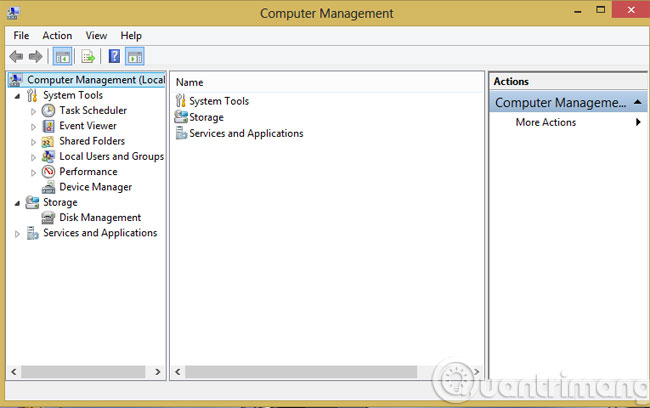Image resolution: width=650 pixels, height=408 pixels.
Task: Click the Local Users and Groups icon
Action: (48, 156)
